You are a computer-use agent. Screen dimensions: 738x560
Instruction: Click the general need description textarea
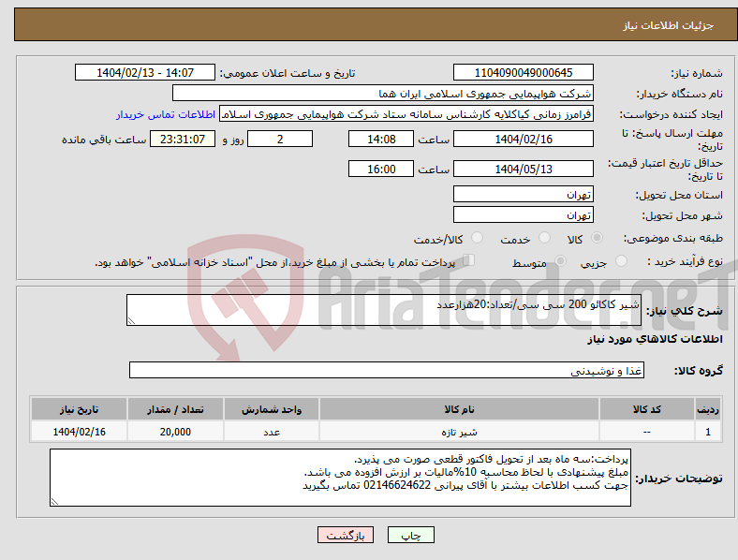pos(384,310)
